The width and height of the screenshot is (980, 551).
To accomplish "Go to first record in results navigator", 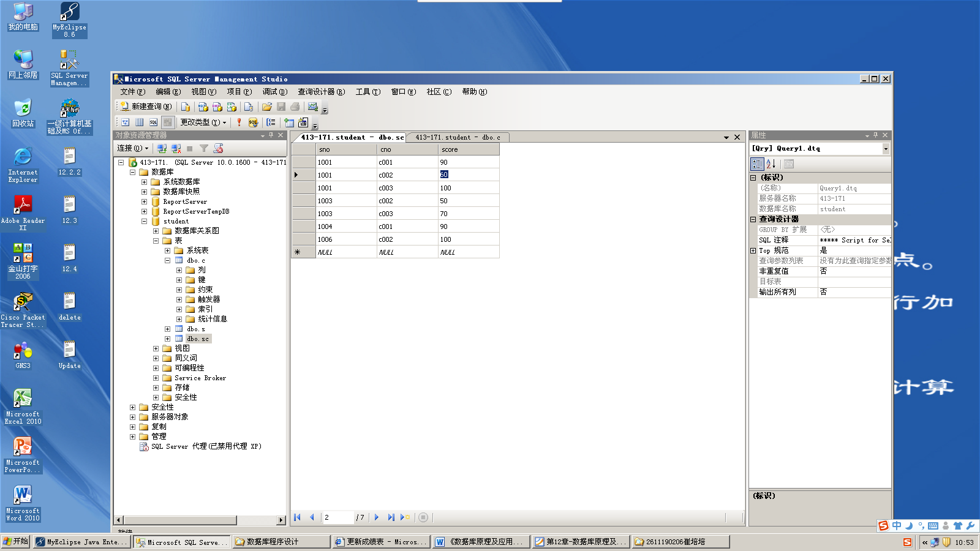I will click(x=297, y=517).
